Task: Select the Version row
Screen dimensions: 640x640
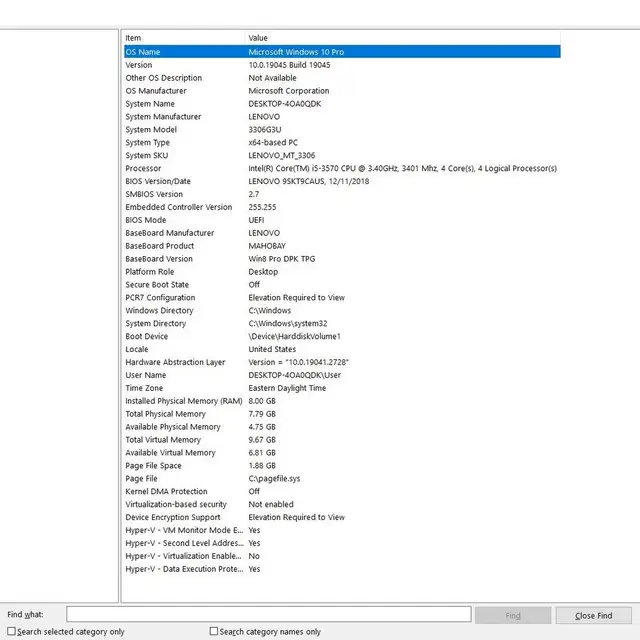Action: click(x=342, y=65)
